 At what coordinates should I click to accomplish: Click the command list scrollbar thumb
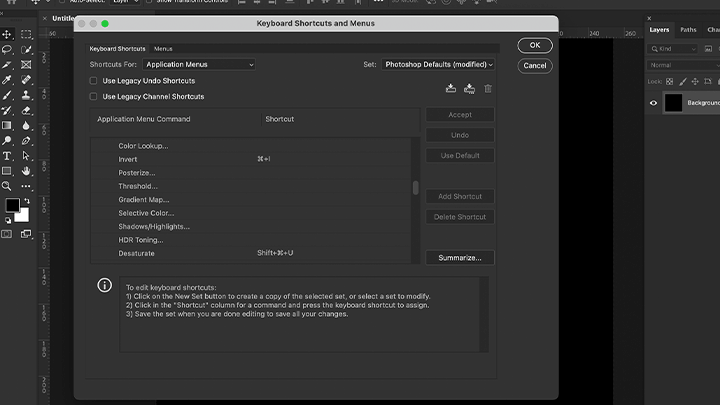click(416, 187)
